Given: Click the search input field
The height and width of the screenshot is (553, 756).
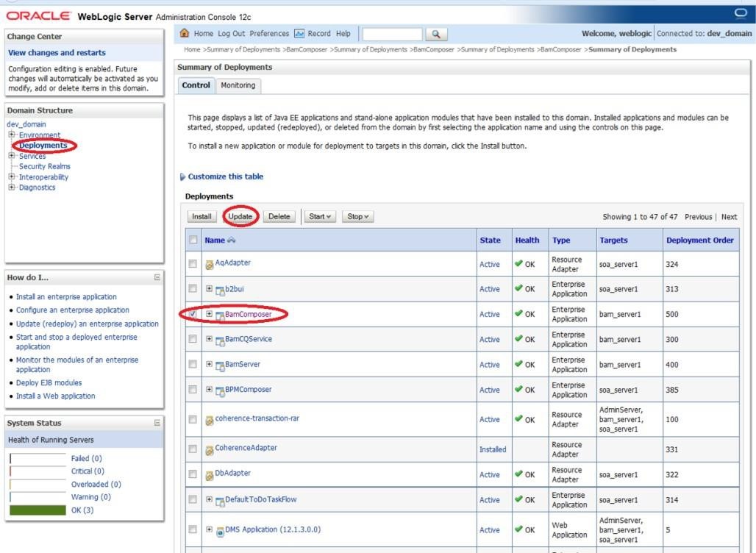Looking at the screenshot, I should [x=392, y=34].
